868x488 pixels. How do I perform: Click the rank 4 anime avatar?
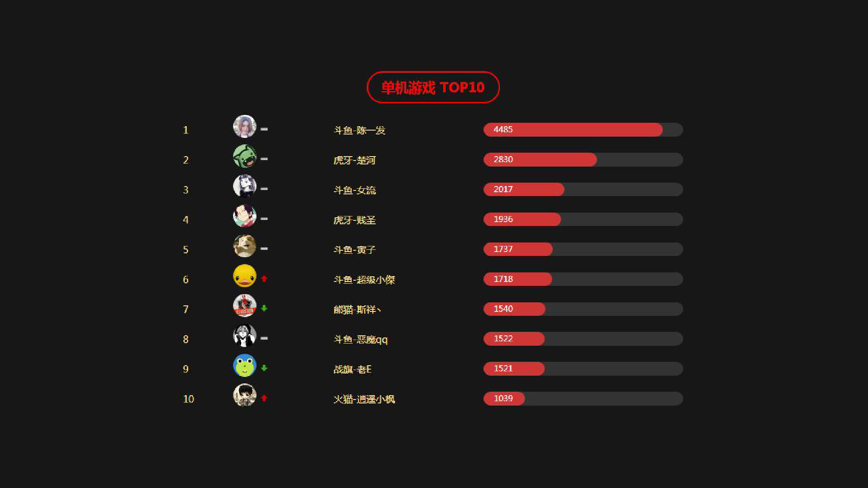coord(245,216)
